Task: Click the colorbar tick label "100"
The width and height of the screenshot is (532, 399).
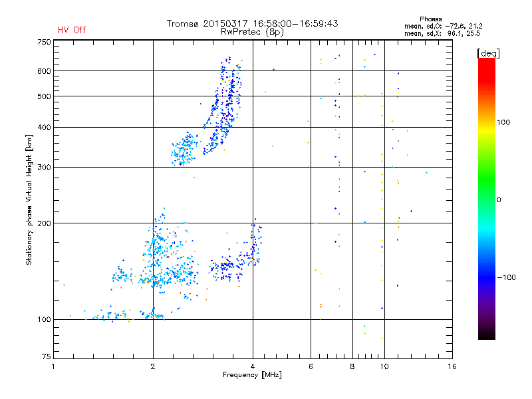Action: (x=503, y=122)
